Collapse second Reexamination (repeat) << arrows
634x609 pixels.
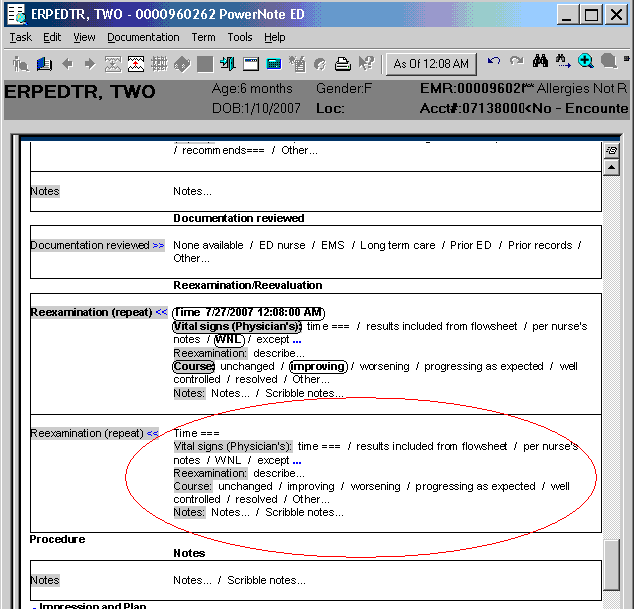point(152,434)
